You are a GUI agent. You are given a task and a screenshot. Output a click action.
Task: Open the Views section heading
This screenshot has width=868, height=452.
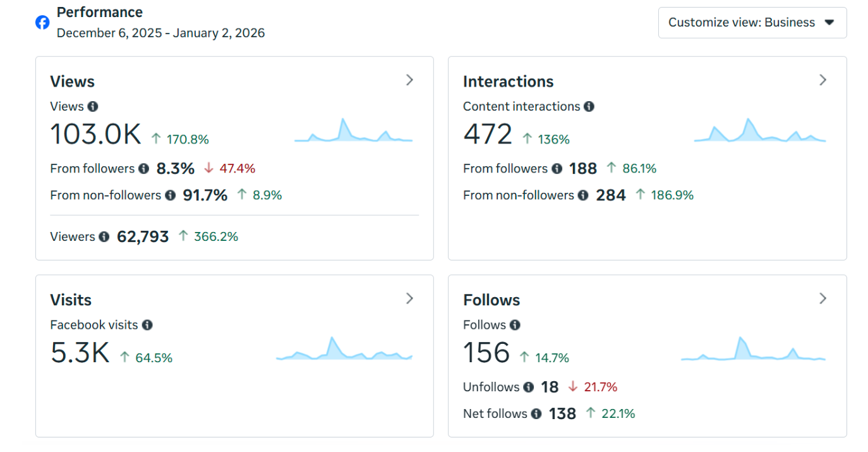[x=72, y=81]
